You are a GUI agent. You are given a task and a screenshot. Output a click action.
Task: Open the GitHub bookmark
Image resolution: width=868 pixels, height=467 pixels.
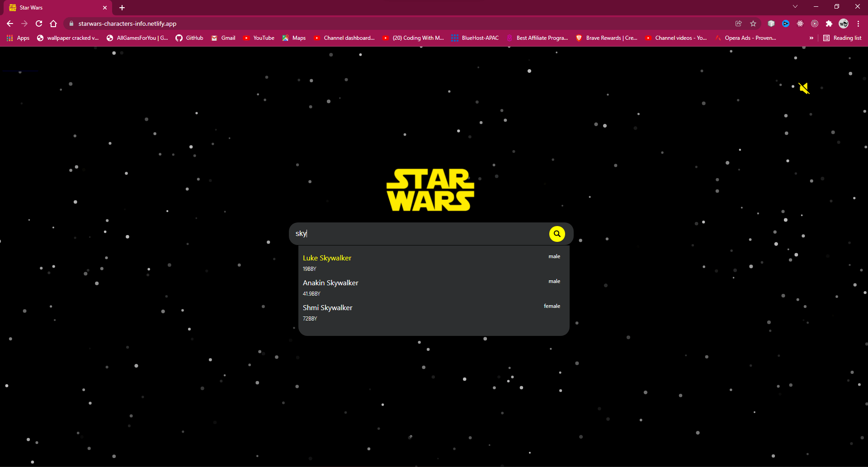tap(189, 38)
